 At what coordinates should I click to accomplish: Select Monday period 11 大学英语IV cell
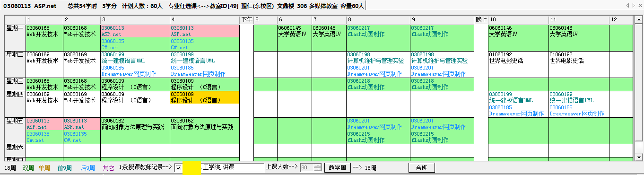579,37
